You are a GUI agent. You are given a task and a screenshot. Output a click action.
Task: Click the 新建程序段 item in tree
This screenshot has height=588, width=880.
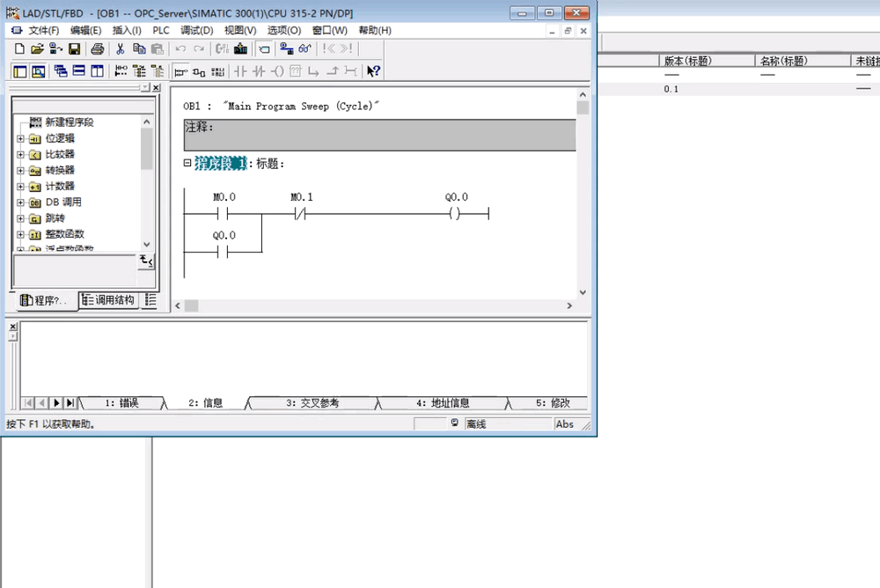coord(69,122)
